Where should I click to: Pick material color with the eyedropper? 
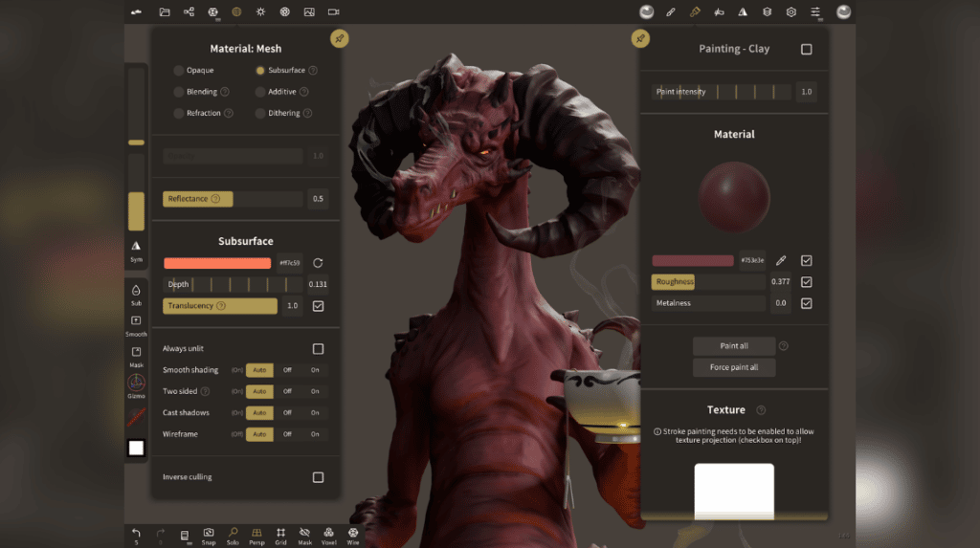(x=781, y=260)
